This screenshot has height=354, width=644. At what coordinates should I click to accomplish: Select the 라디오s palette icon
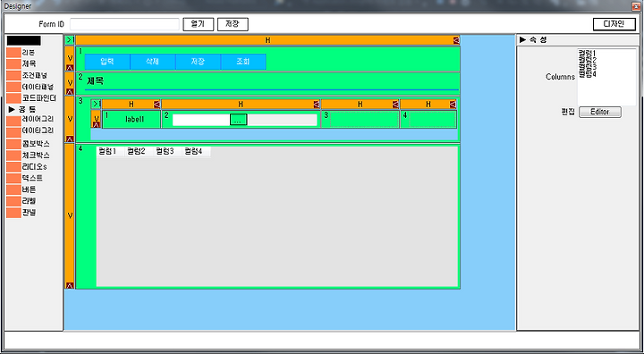point(13,167)
